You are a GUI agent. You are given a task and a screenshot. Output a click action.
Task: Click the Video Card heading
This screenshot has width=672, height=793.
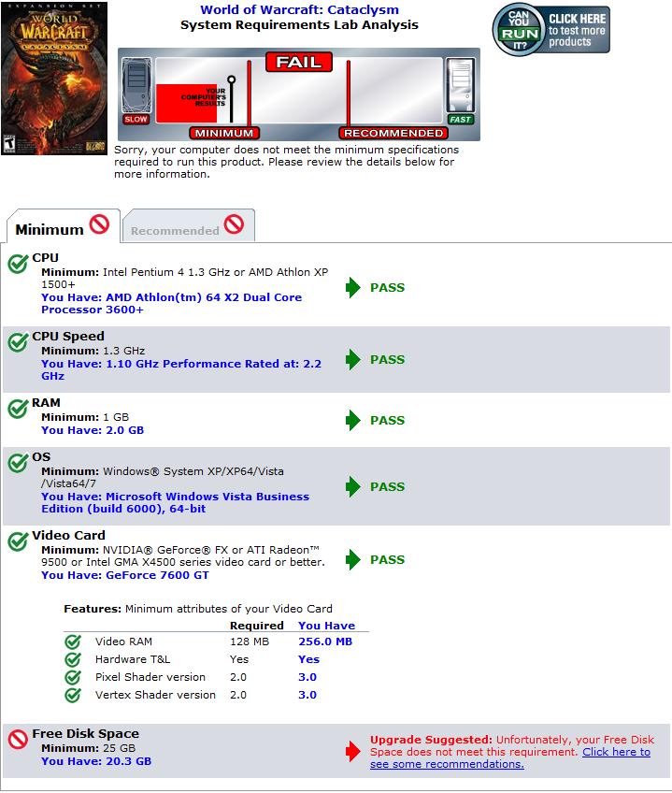click(69, 536)
